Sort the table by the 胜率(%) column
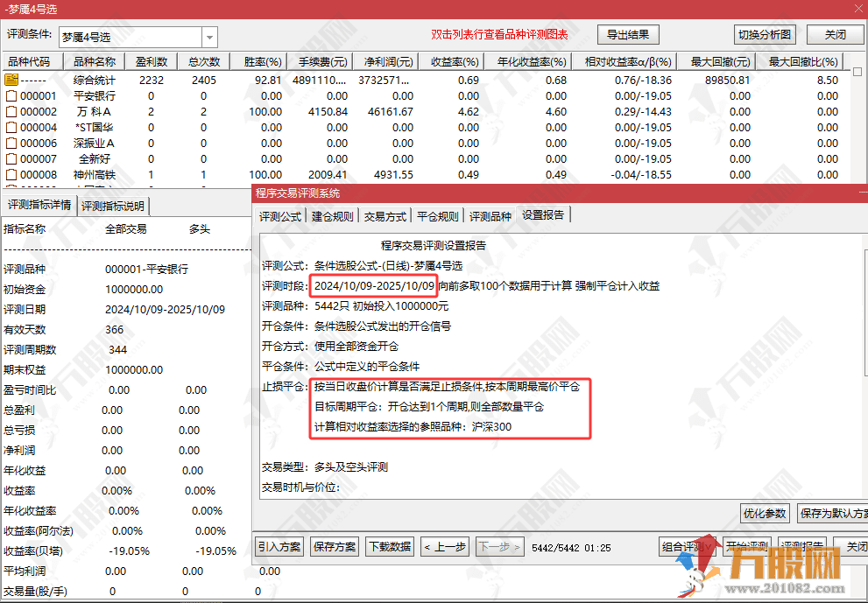Viewport: 868px width, 603px height. tap(262, 62)
